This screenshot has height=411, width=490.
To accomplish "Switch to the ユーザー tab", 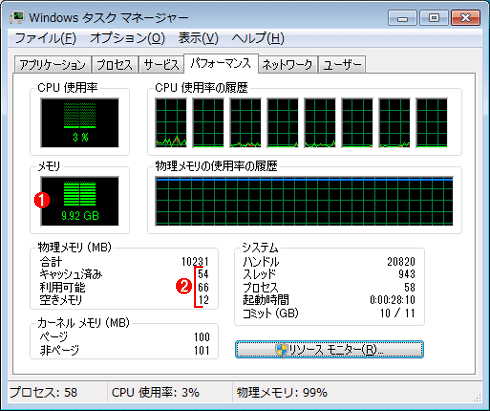I will tap(342, 64).
